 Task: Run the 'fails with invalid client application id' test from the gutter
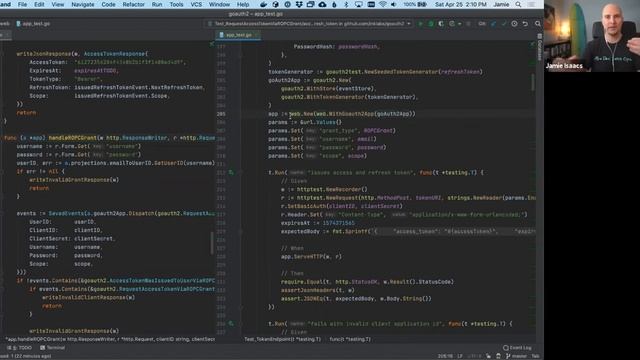coord(231,324)
